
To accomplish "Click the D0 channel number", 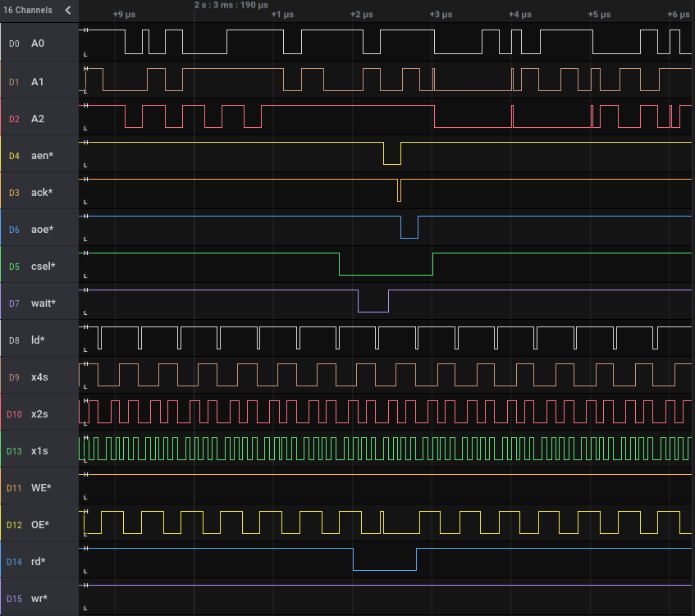I will 14,43.
